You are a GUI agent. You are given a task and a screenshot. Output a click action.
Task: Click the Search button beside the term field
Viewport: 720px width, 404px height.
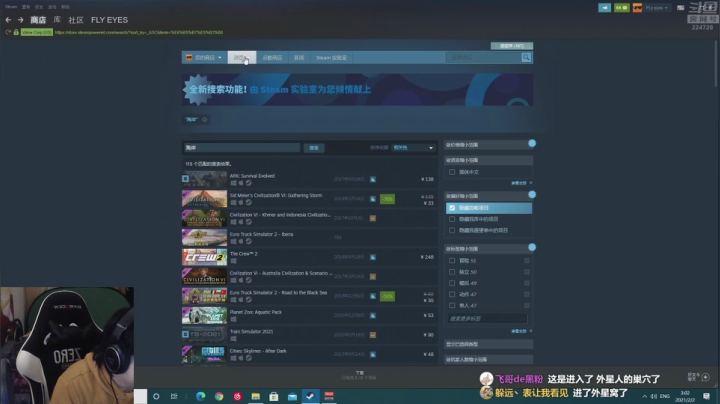314,148
